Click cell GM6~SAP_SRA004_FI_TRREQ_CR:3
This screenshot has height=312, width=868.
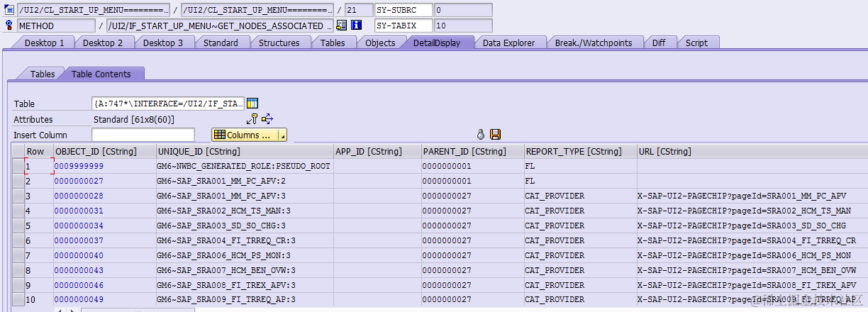pyautogui.click(x=245, y=240)
